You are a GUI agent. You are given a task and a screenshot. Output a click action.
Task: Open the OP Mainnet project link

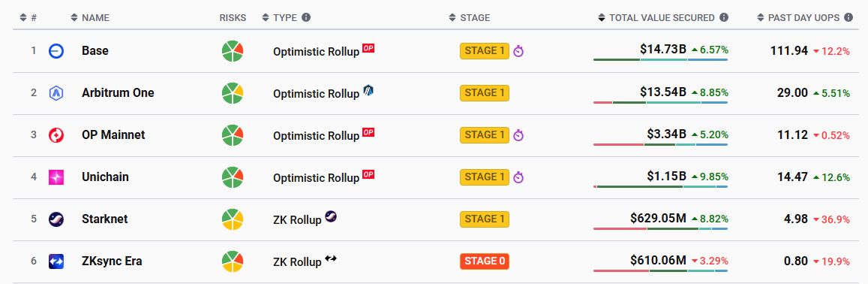113,134
